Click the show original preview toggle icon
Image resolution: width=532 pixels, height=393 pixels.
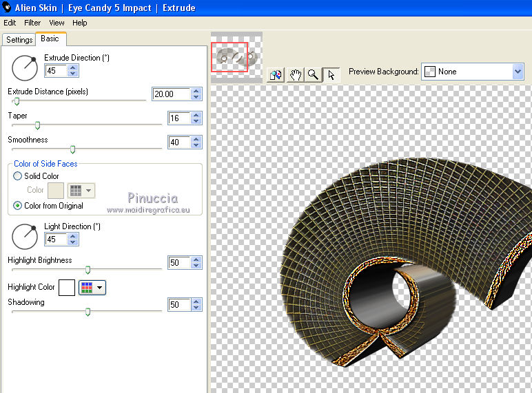tap(276, 74)
